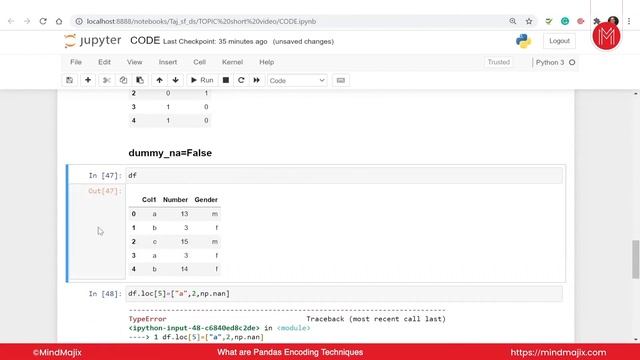Rename the notebook titled CODE
The width and height of the screenshot is (640, 360).
tap(145, 41)
